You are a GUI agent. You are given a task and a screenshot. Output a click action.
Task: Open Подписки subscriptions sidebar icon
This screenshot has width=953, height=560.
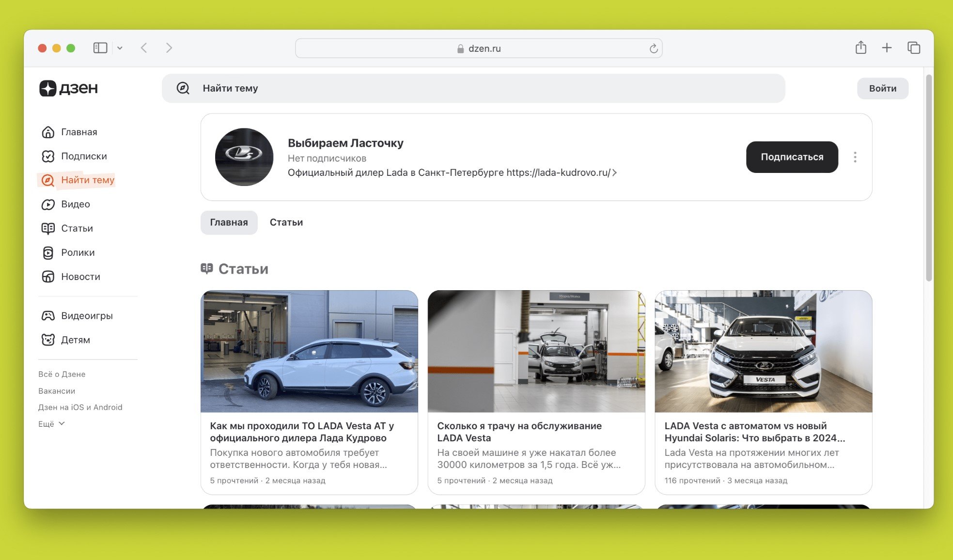point(48,156)
